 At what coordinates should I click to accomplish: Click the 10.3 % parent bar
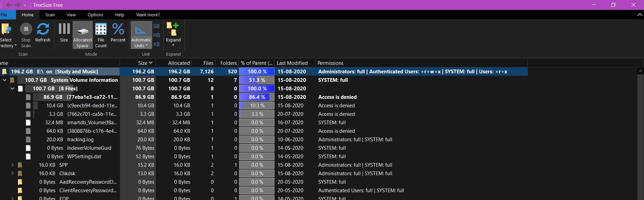[x=257, y=106]
